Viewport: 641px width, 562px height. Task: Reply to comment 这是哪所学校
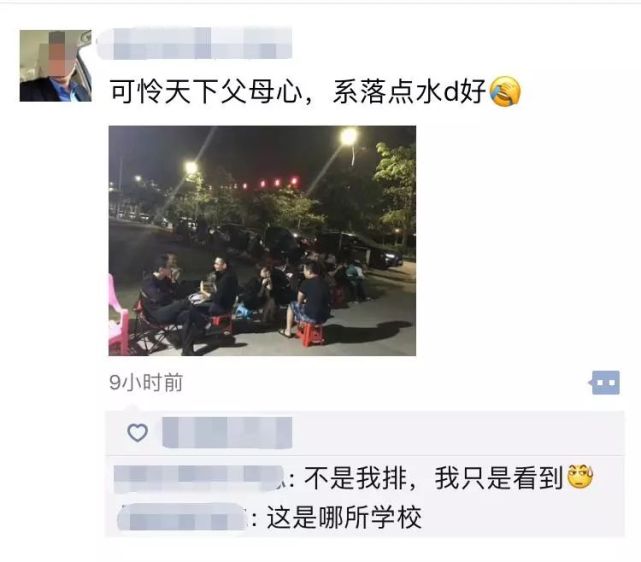[344, 517]
